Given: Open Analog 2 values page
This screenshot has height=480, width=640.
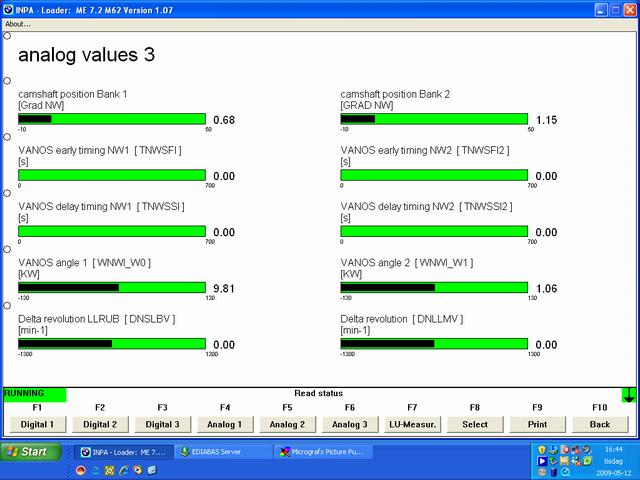Looking at the screenshot, I should click(x=287, y=424).
